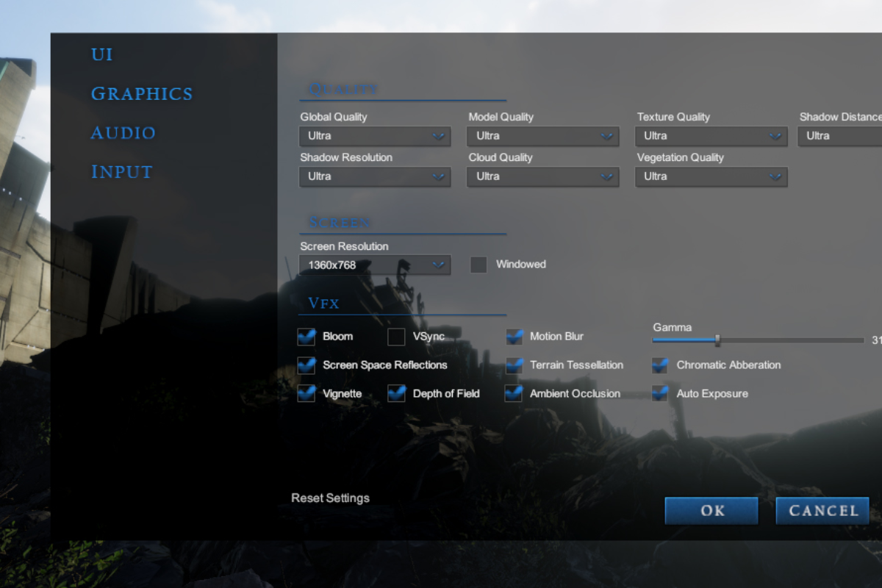The height and width of the screenshot is (588, 882).
Task: Expand the Global Quality dropdown
Action: pos(374,136)
